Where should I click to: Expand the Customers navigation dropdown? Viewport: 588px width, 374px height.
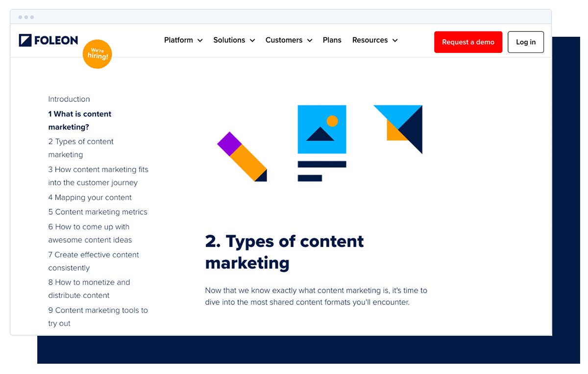tap(288, 40)
